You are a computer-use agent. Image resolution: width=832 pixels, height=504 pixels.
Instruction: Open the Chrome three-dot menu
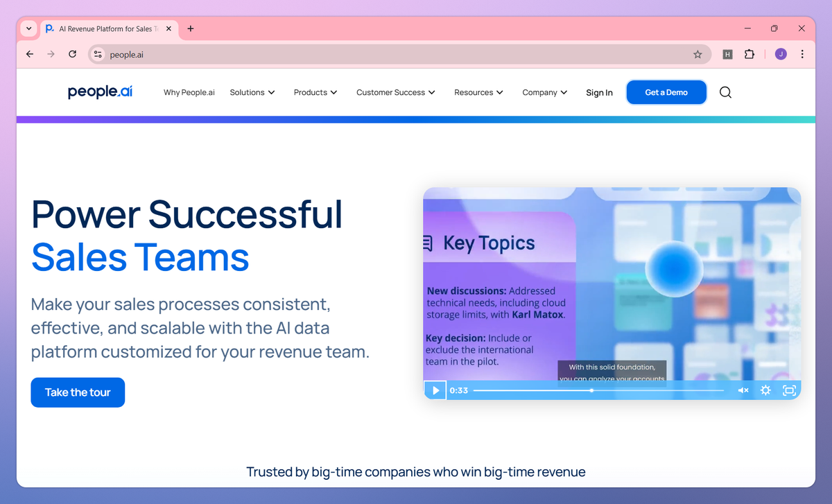[x=802, y=54]
